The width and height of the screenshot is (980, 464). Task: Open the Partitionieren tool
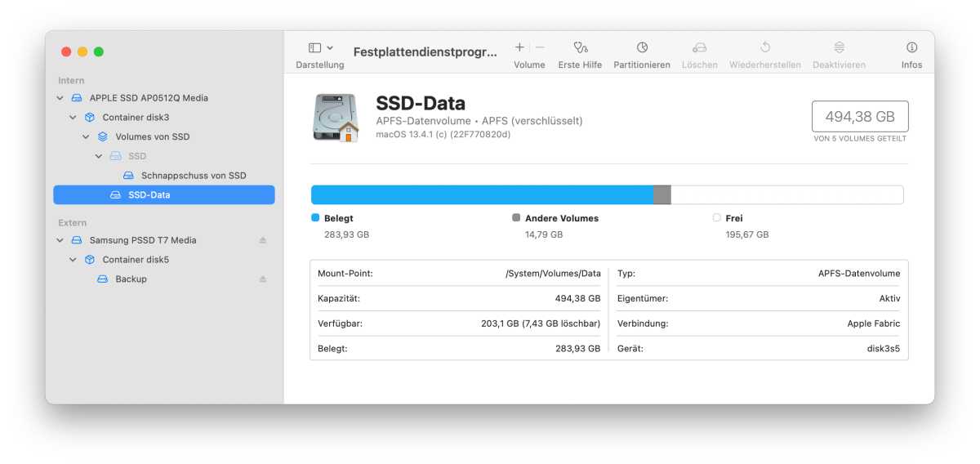(642, 47)
